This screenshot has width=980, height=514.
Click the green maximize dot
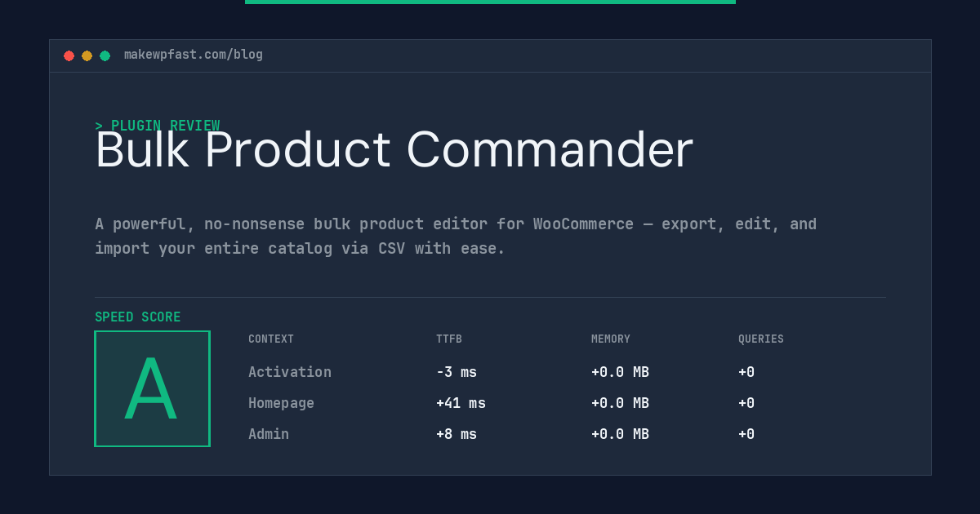point(105,55)
